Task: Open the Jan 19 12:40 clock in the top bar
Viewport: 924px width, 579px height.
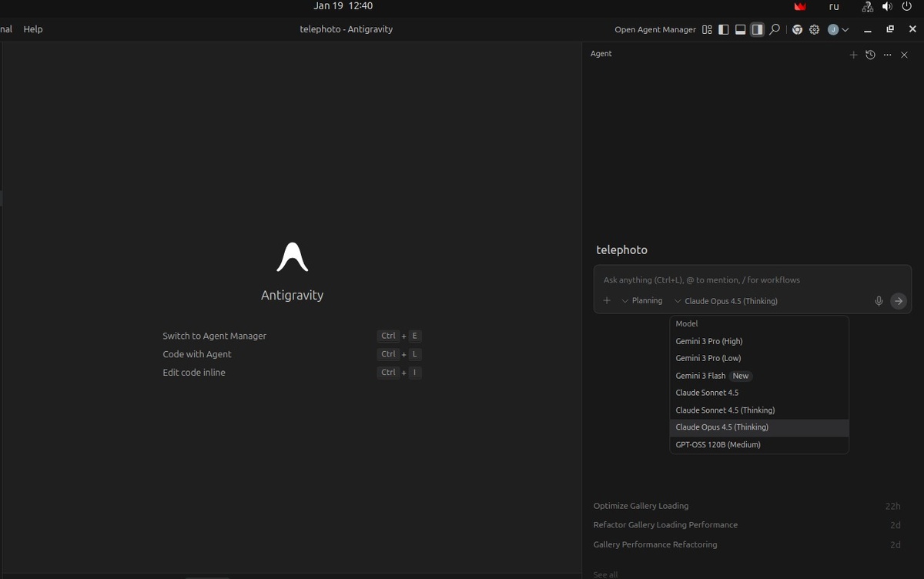Action: (x=343, y=6)
